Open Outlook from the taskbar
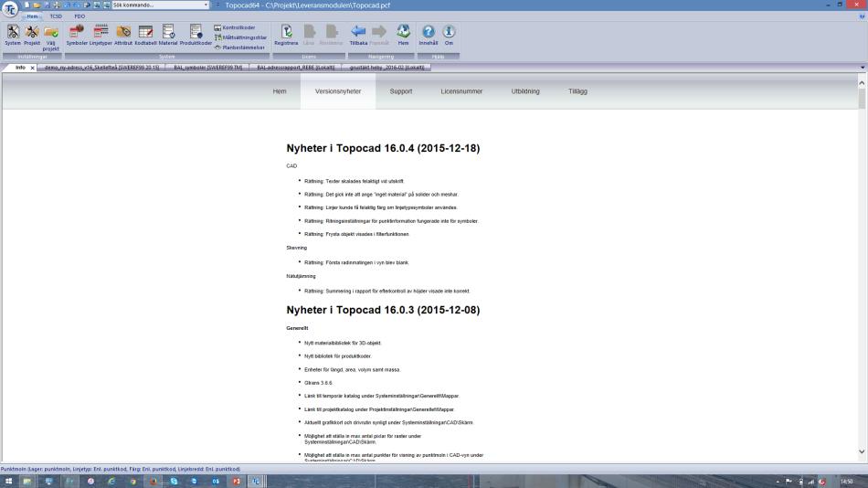 point(216,482)
